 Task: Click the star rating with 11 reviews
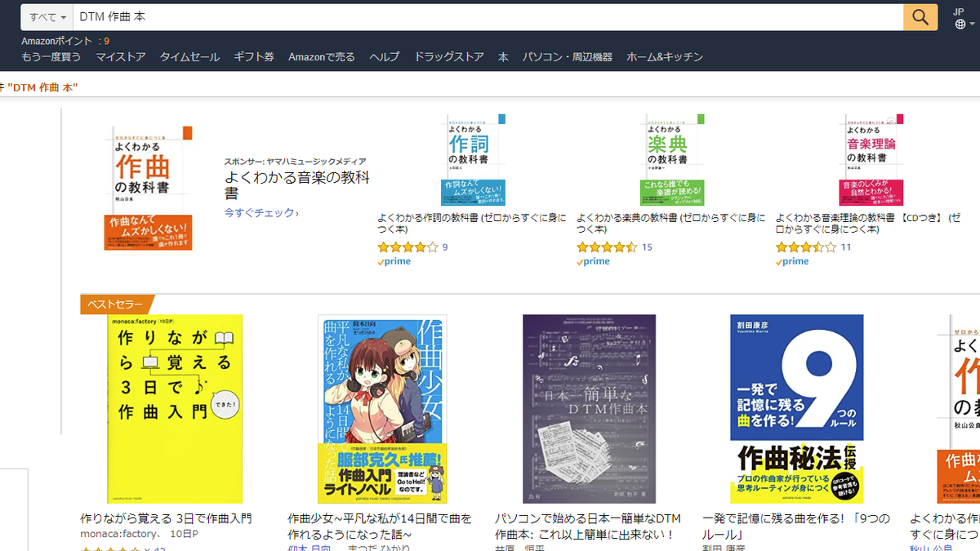click(806, 247)
